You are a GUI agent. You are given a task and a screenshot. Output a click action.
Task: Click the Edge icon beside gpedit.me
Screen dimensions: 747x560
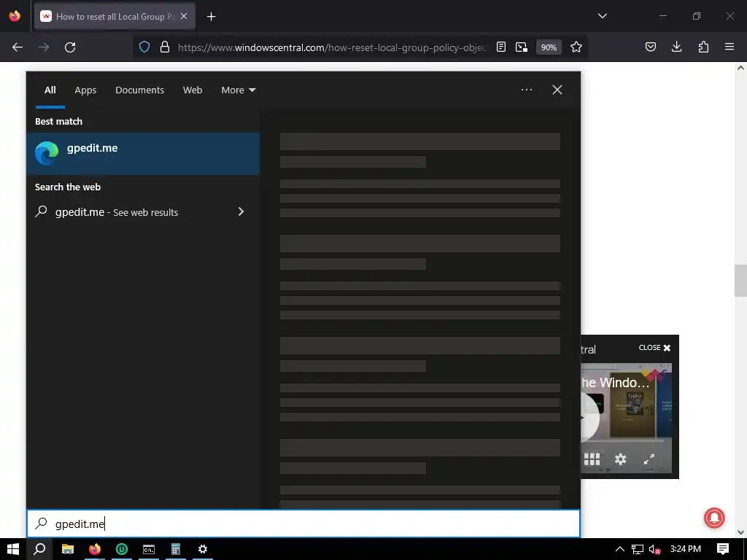(x=47, y=153)
